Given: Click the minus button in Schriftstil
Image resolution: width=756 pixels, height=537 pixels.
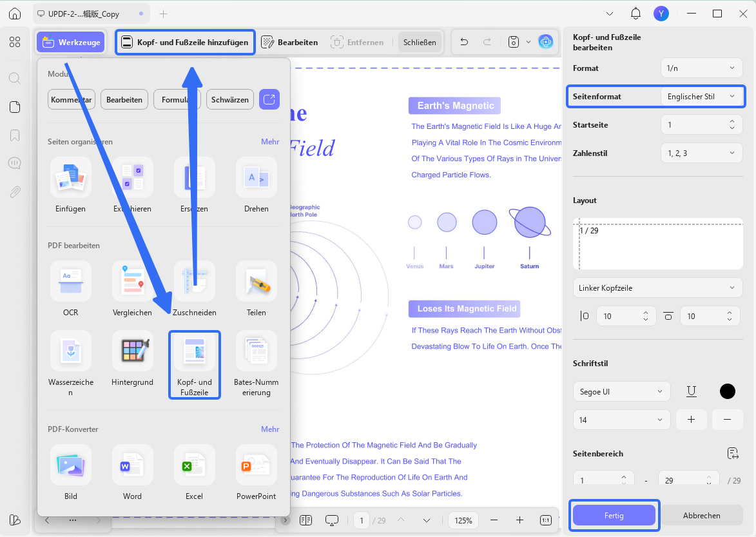Looking at the screenshot, I should click(x=727, y=420).
